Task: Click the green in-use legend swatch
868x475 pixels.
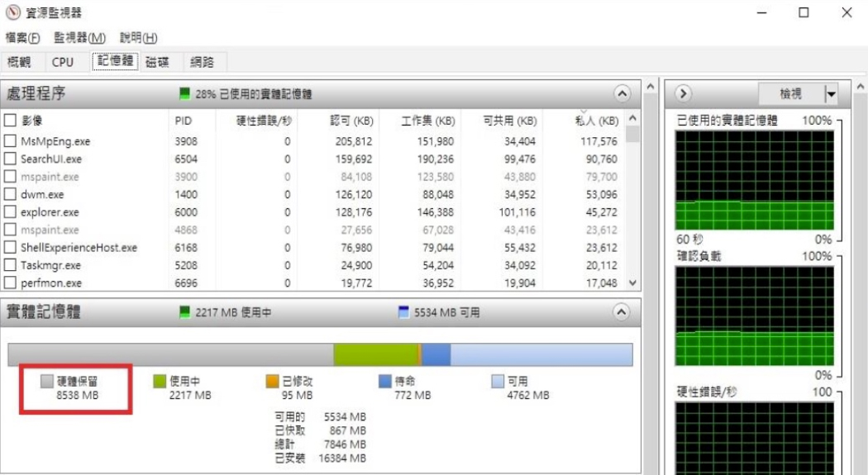Action: (160, 381)
